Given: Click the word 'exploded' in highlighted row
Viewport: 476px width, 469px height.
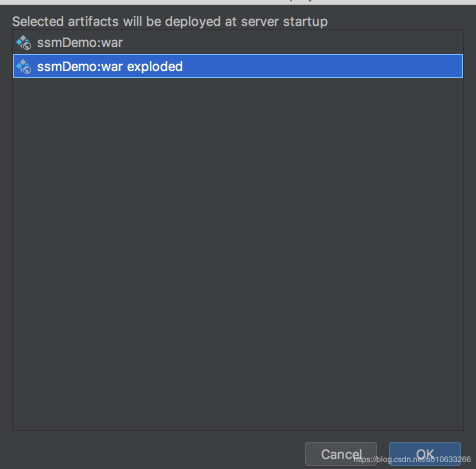Looking at the screenshot, I should pyautogui.click(x=155, y=67).
